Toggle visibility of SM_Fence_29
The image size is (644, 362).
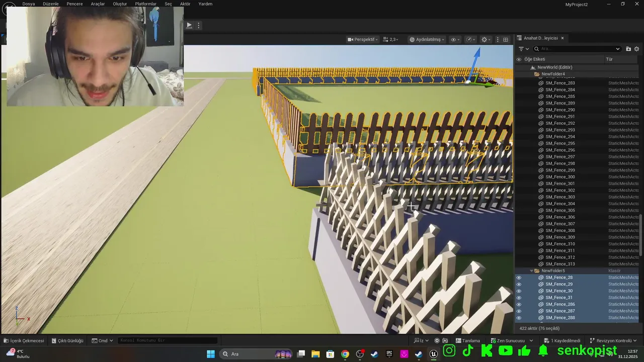click(519, 284)
